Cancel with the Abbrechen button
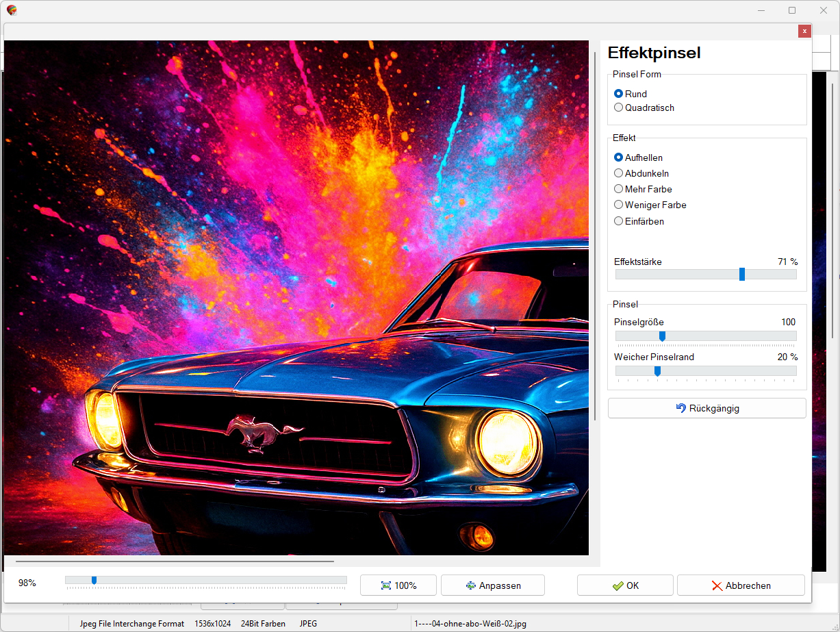Screen dimensions: 840x632 pos(741,585)
